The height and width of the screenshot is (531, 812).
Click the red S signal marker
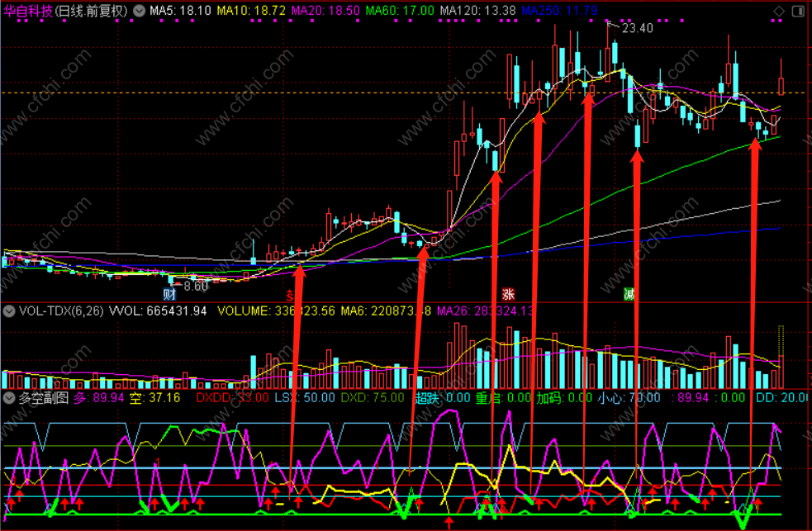click(x=290, y=296)
